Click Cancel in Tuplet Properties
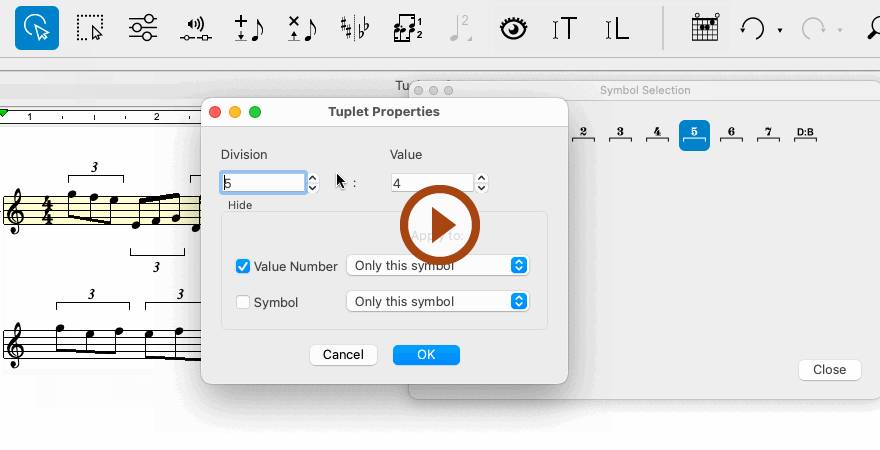This screenshot has height=450, width=880. tap(343, 355)
